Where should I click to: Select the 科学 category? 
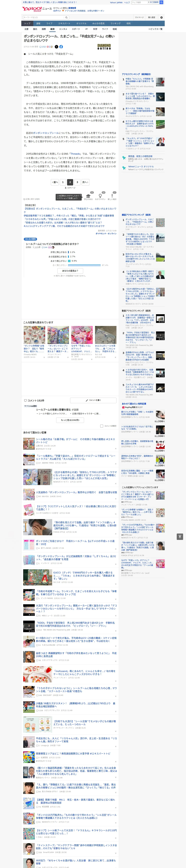(95, 29)
